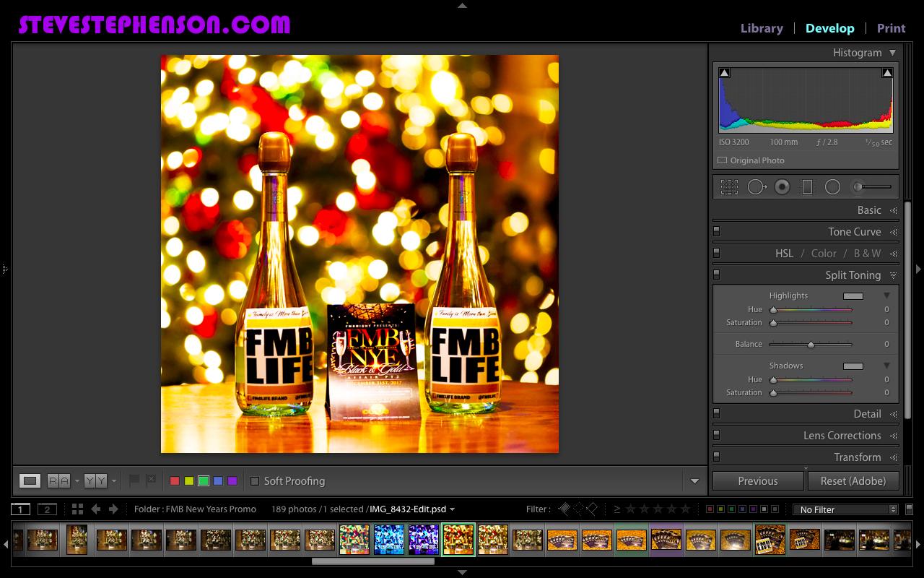This screenshot has height=578, width=924.
Task: Collapse the Histogram panel
Action: pos(893,53)
